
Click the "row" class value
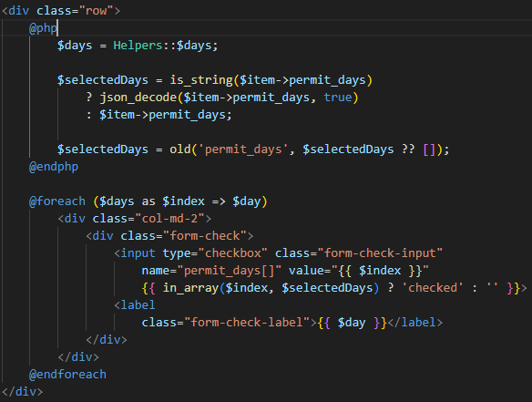click(96, 11)
